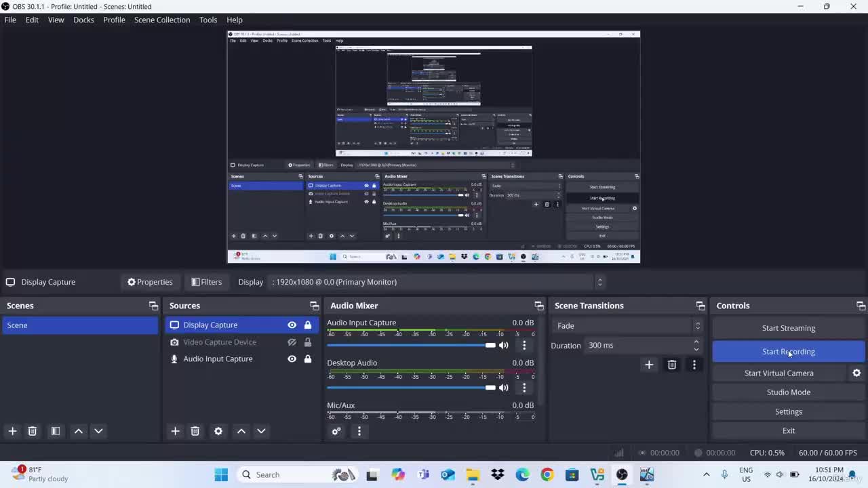Show the Video Capture Device source
This screenshot has width=868, height=488.
[x=292, y=342]
